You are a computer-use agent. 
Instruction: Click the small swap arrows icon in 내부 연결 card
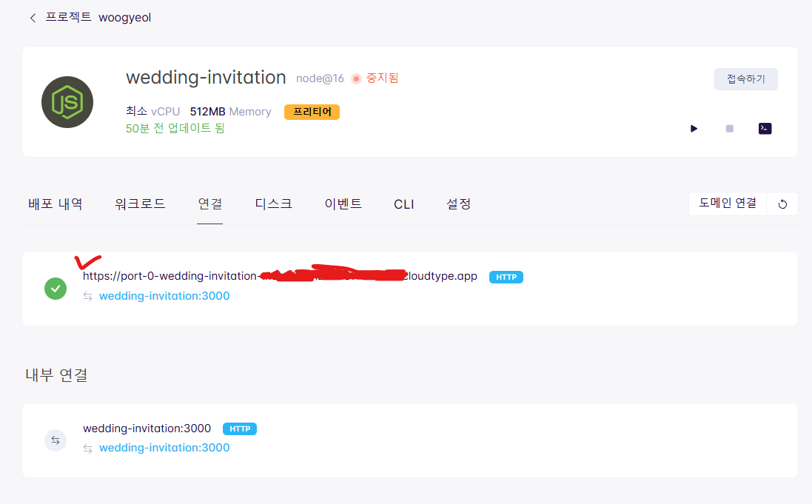88,448
